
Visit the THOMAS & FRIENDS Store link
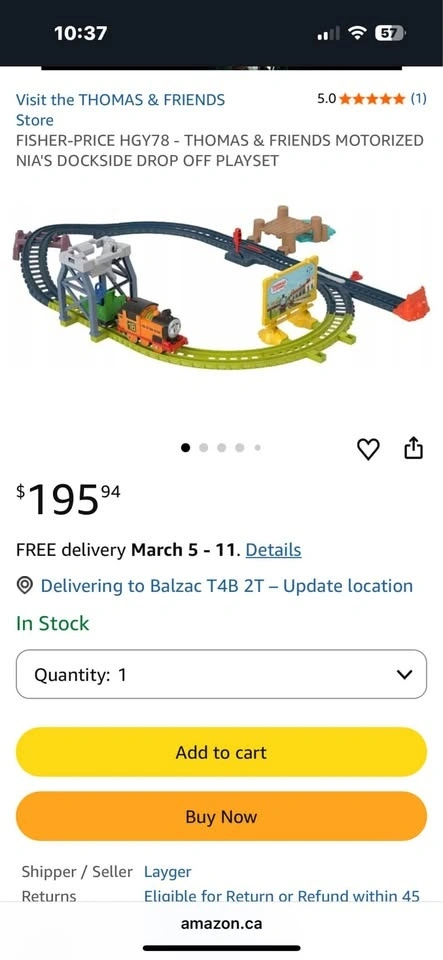120,110
